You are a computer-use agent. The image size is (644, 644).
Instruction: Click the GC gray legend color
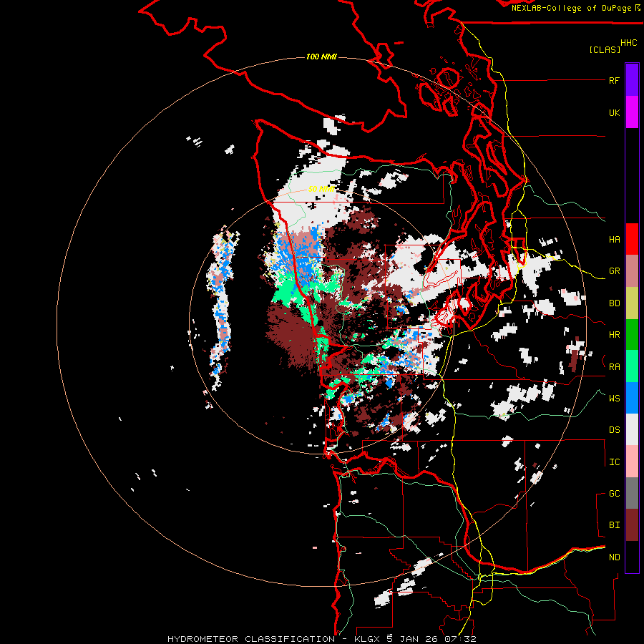[x=632, y=493]
